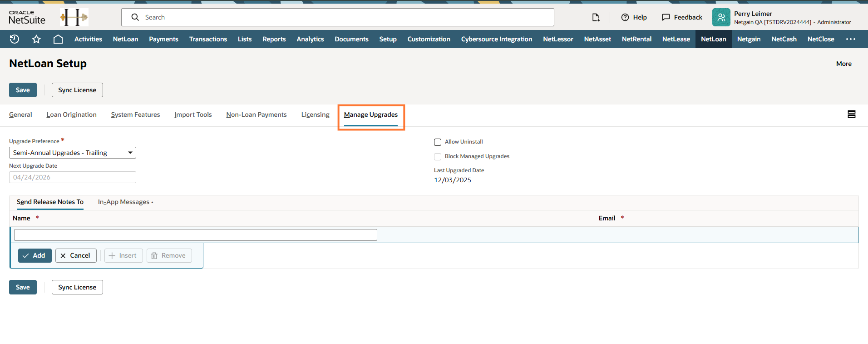
Task: Click the create new document icon
Action: click(x=596, y=17)
